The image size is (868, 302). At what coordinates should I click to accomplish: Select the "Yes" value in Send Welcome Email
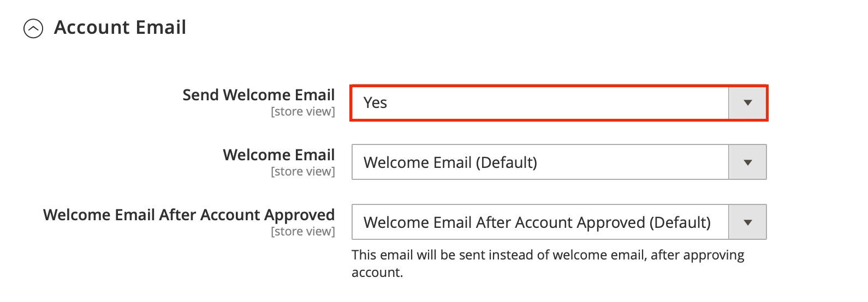376,102
